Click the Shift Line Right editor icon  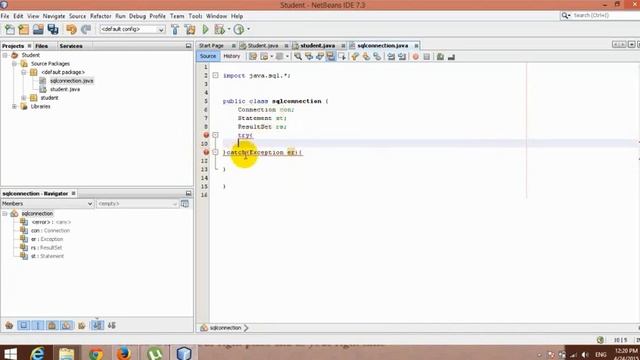coord(402,57)
